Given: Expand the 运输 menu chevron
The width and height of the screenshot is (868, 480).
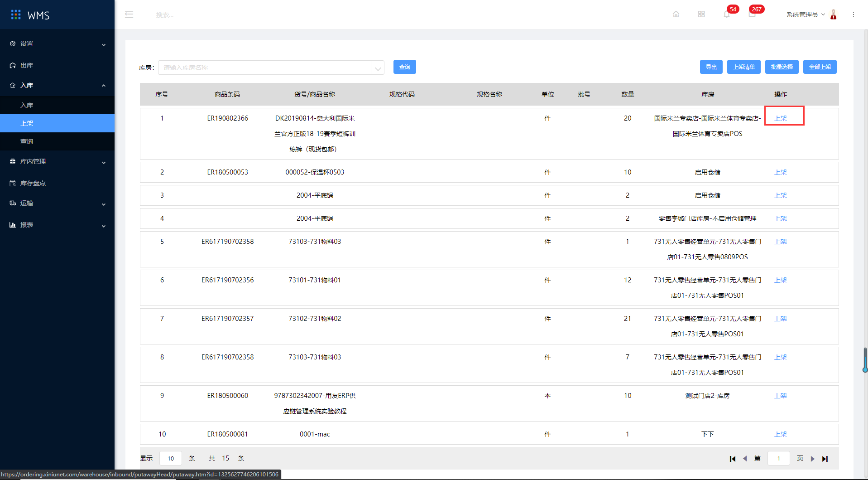Looking at the screenshot, I should [x=104, y=204].
